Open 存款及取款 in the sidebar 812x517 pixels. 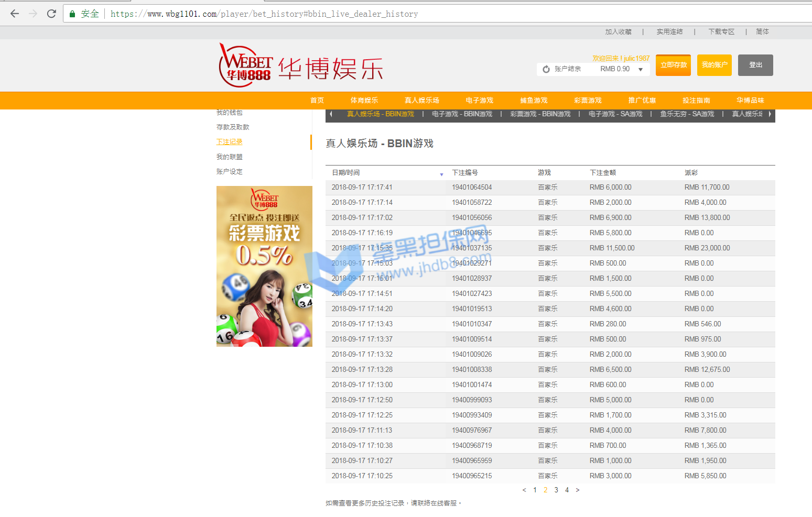(x=233, y=127)
